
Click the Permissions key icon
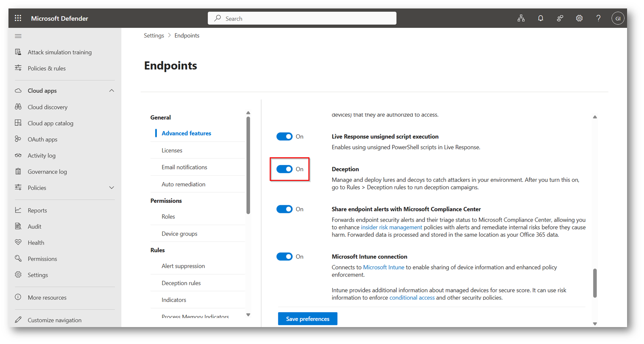(18, 259)
